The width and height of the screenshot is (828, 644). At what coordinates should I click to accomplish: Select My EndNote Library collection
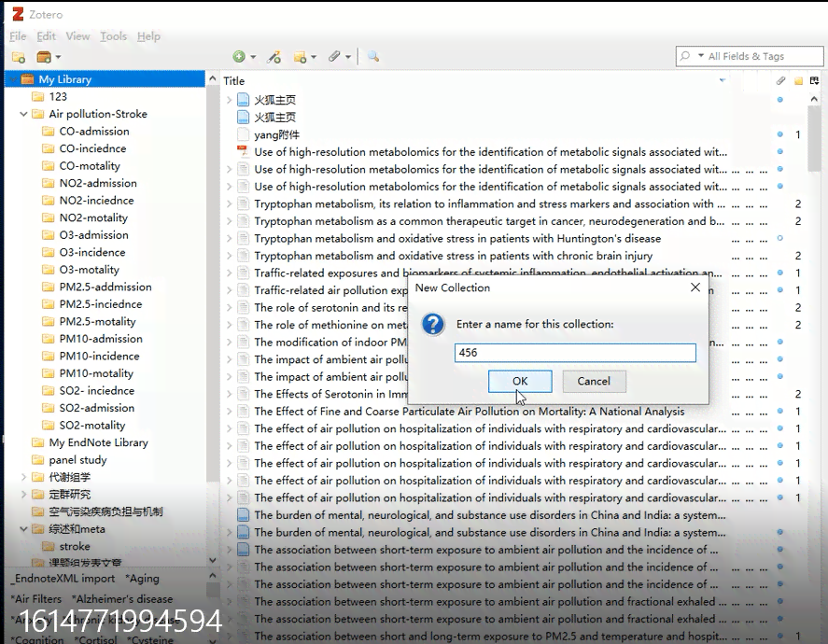[98, 442]
